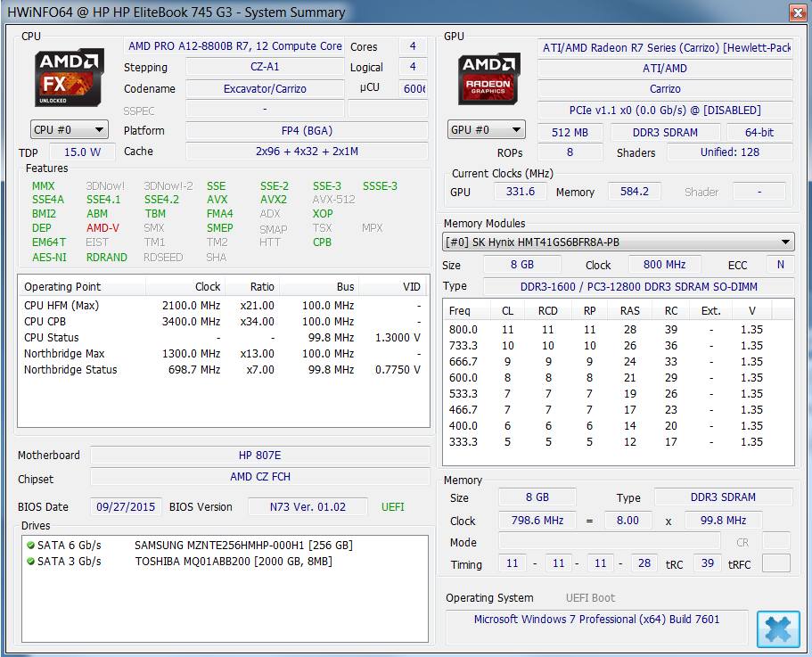Click the Operating Point column header

(82, 287)
